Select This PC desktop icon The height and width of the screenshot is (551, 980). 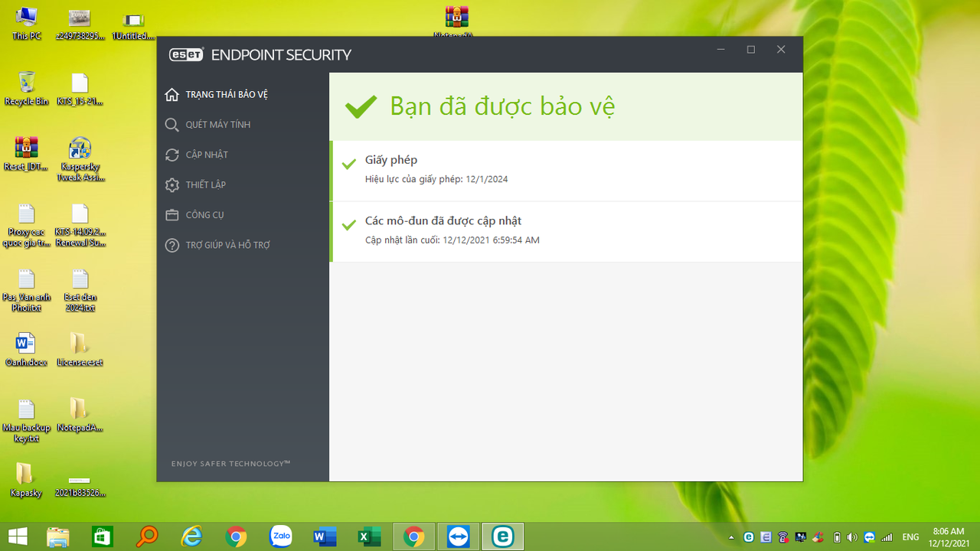[x=26, y=23]
